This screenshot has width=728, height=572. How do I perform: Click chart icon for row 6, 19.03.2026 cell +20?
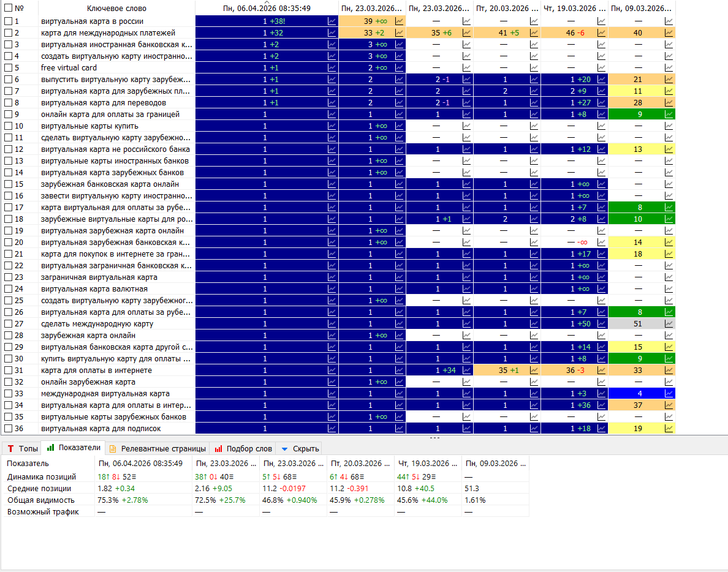[601, 80]
